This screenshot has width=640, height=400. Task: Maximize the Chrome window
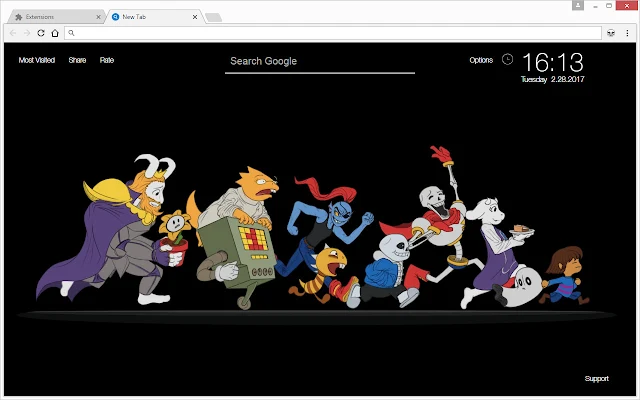pos(609,6)
